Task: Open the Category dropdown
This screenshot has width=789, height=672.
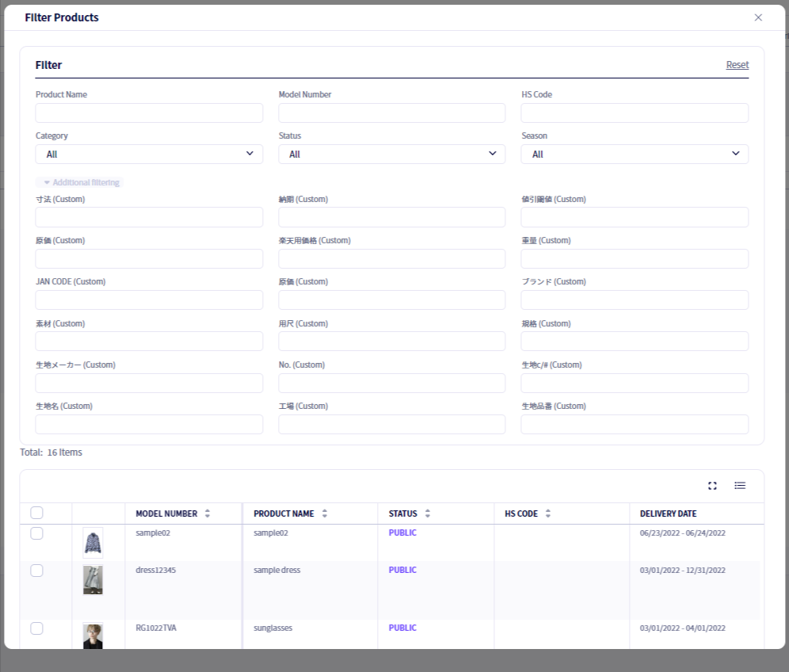Action: (149, 154)
